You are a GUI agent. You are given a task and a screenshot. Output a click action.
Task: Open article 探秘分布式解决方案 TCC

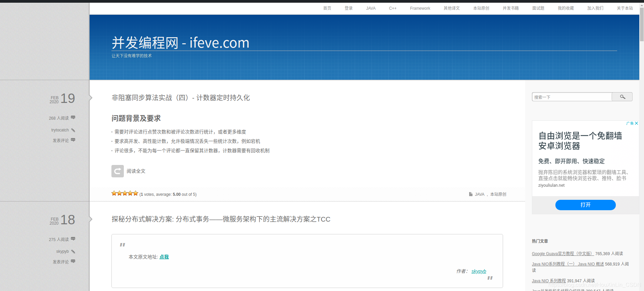[221, 219]
